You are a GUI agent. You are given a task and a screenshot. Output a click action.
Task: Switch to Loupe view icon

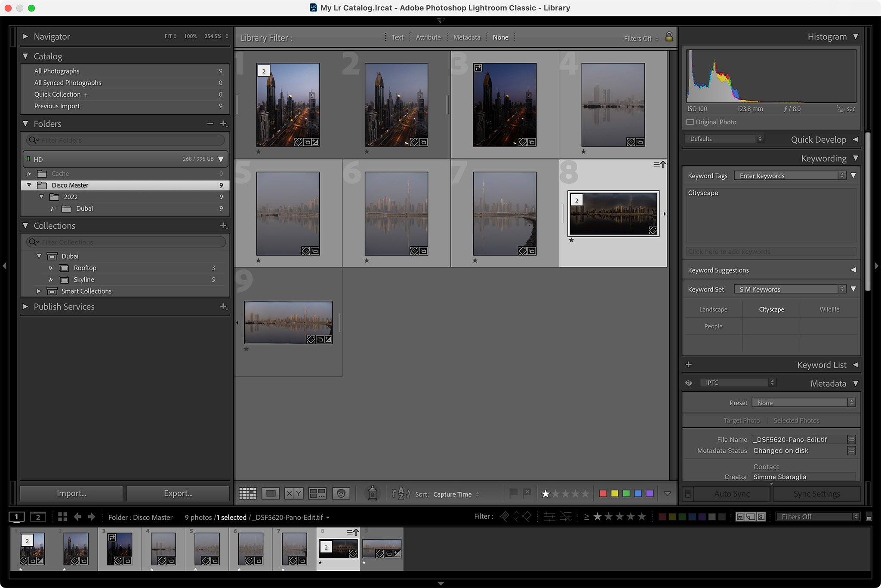[x=271, y=493]
